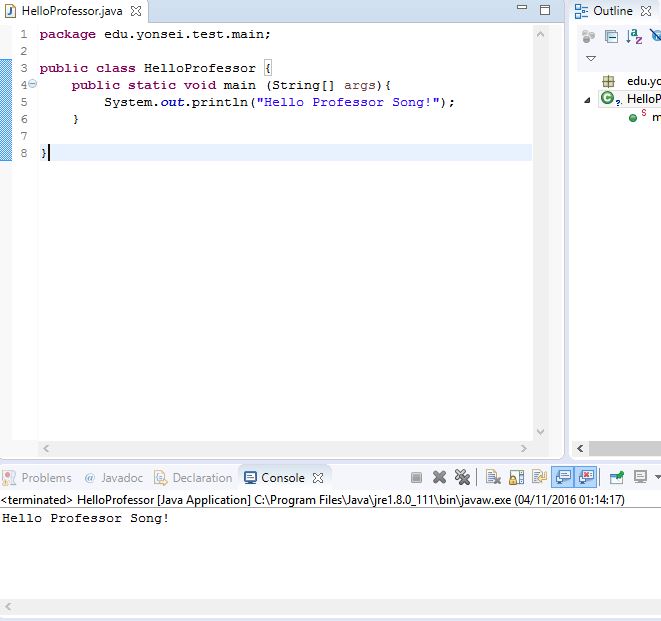Toggle alphabetical sort in Outline

(x=634, y=37)
